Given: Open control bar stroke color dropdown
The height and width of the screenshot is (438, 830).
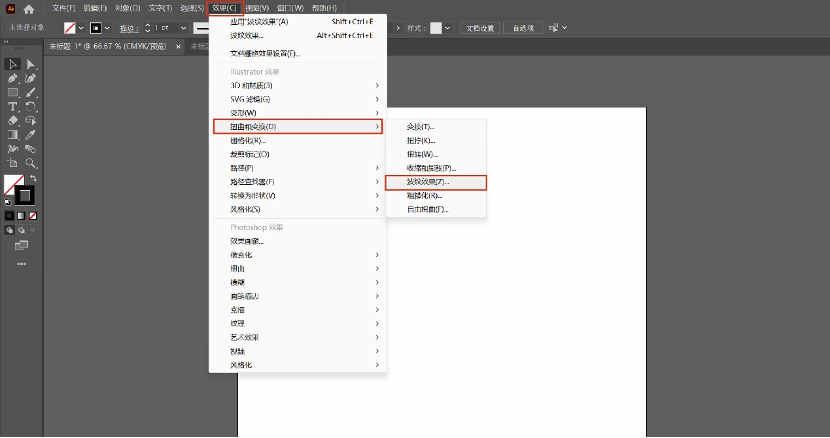Looking at the screenshot, I should [x=107, y=28].
